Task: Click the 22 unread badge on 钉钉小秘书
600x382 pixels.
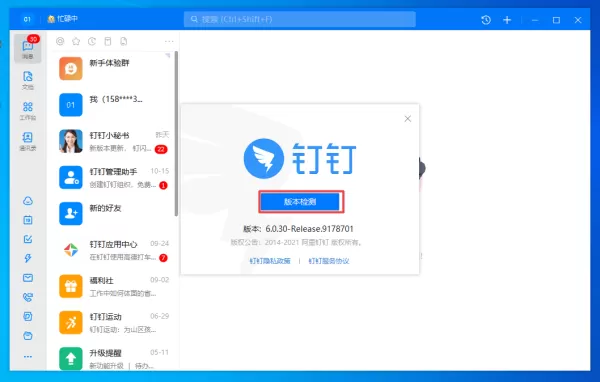Action: (161, 149)
